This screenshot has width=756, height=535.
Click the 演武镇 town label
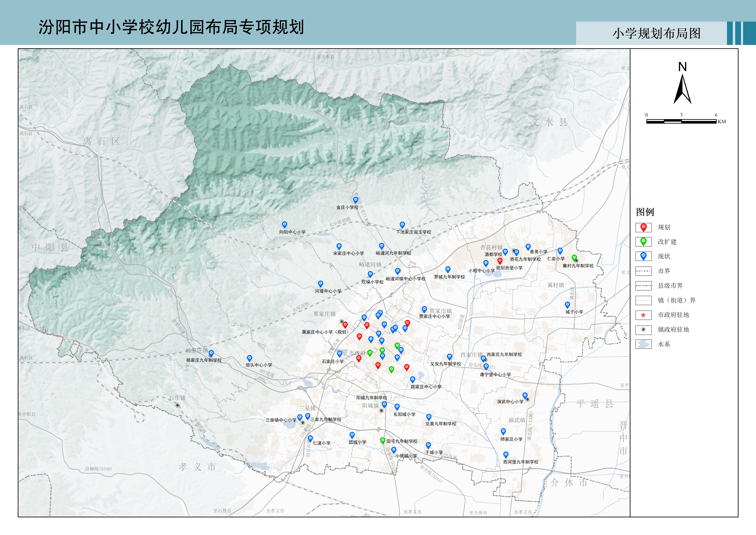[517, 420]
